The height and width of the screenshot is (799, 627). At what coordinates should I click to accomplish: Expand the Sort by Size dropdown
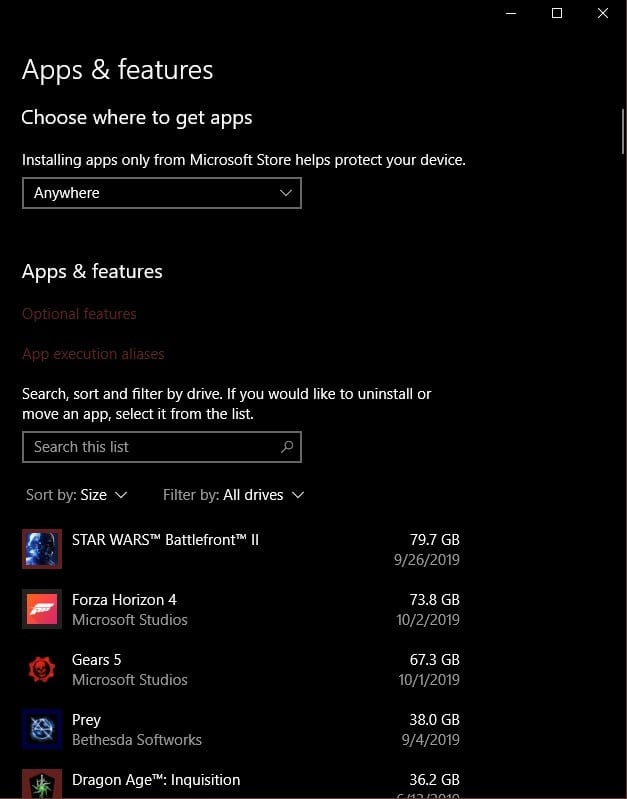(77, 495)
